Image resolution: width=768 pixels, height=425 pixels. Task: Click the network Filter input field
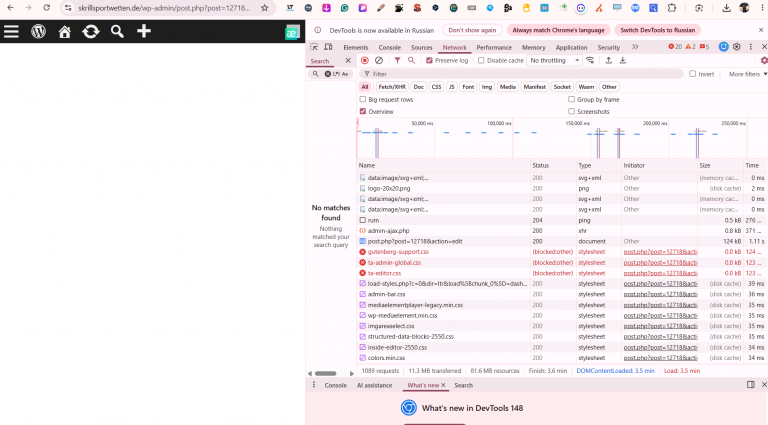(522, 74)
